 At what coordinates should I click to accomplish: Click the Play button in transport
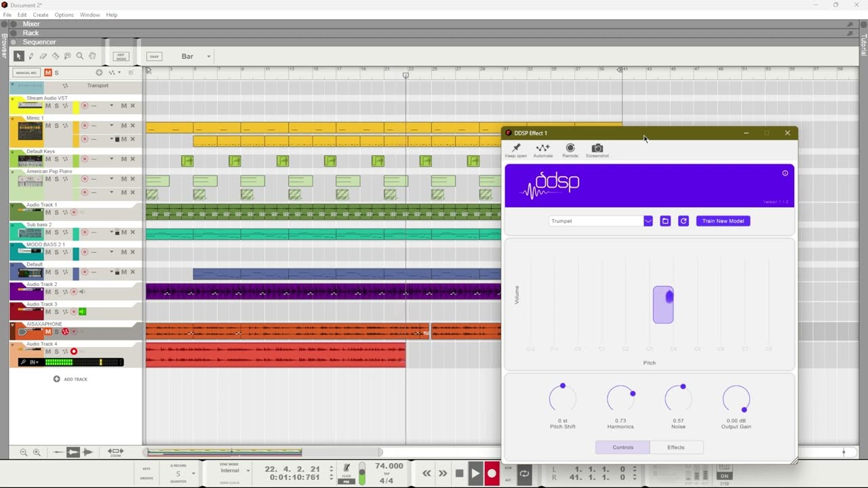(475, 473)
